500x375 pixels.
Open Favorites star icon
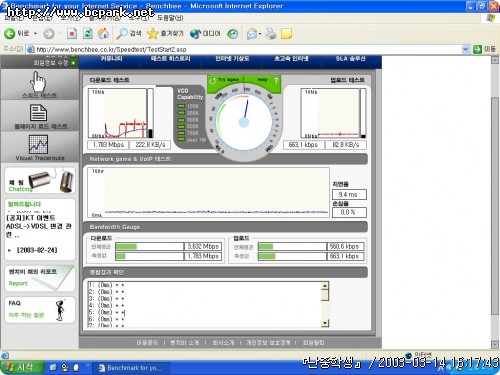tap(153, 33)
